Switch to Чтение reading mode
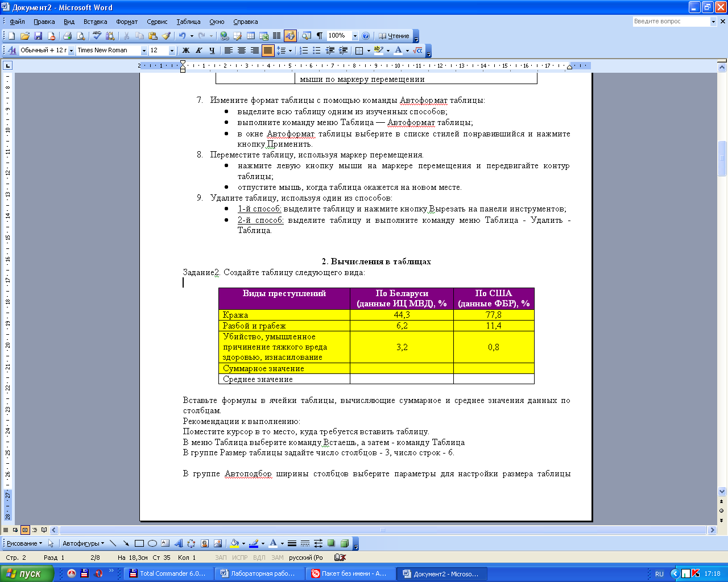The height and width of the screenshot is (582, 728). coord(394,36)
